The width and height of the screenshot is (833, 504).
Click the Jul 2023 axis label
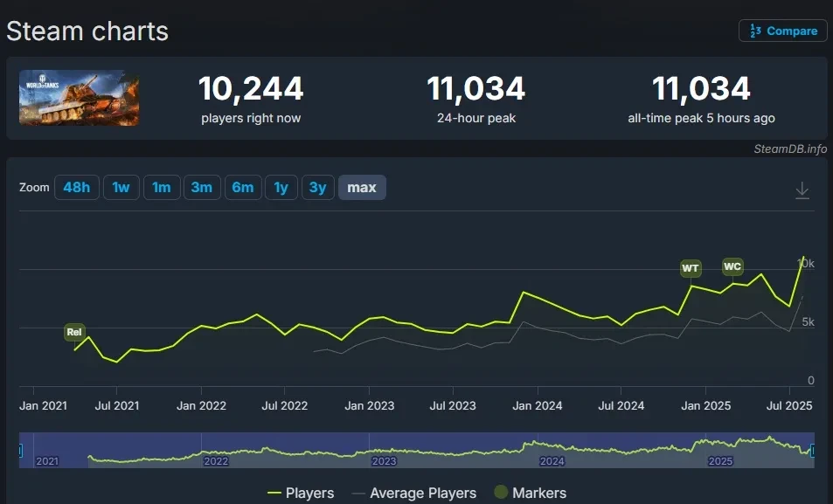click(453, 406)
